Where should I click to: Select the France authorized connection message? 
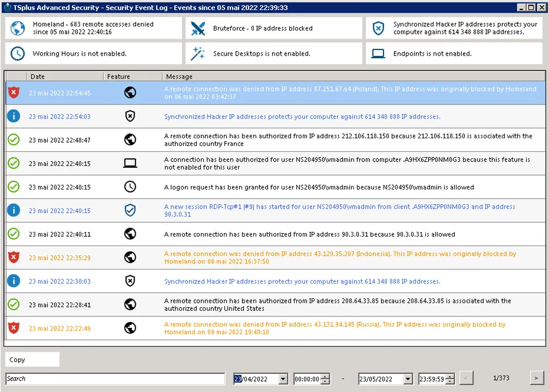(x=348, y=139)
